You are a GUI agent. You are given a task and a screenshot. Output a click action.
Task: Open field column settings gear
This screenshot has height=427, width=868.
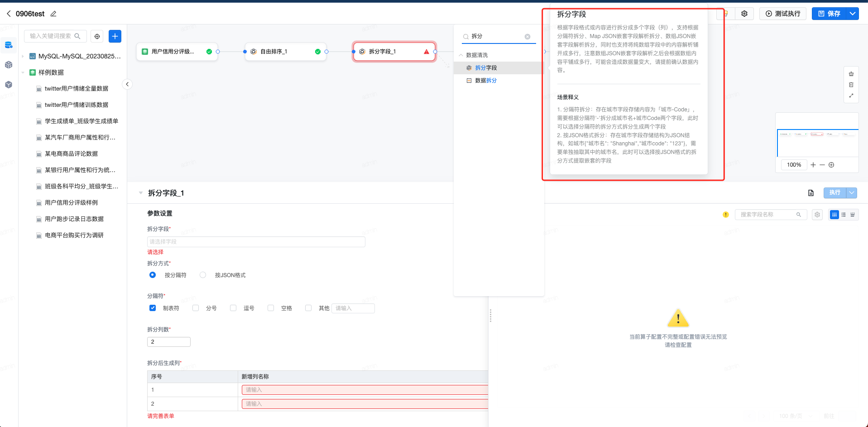point(817,215)
